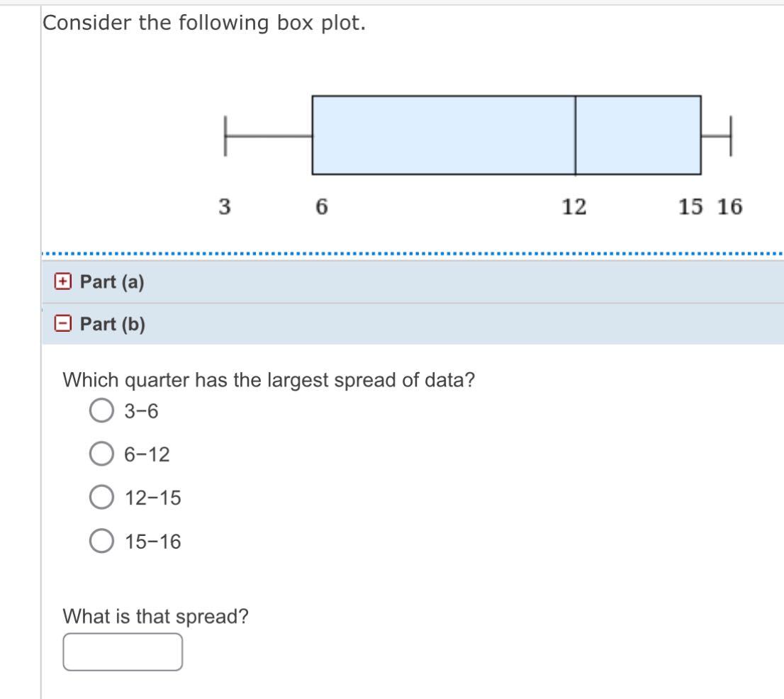Click the Part (a) header bar
The width and height of the screenshot is (784, 699).
point(284,282)
